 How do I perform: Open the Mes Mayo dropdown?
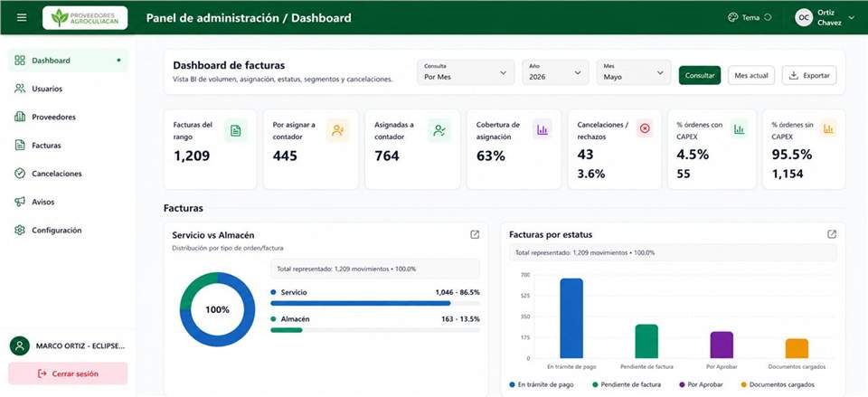[633, 72]
